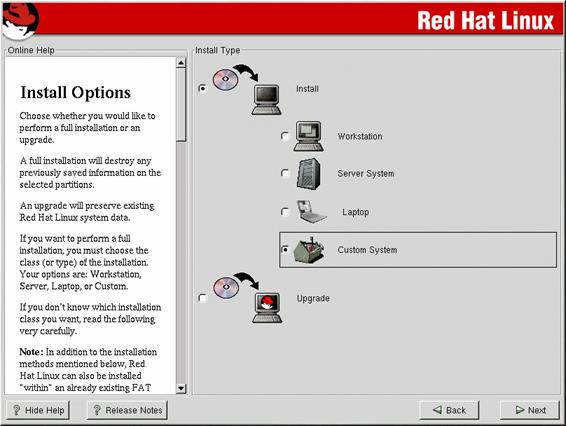
Task: Choose the Laptop radio button
Action: click(285, 212)
